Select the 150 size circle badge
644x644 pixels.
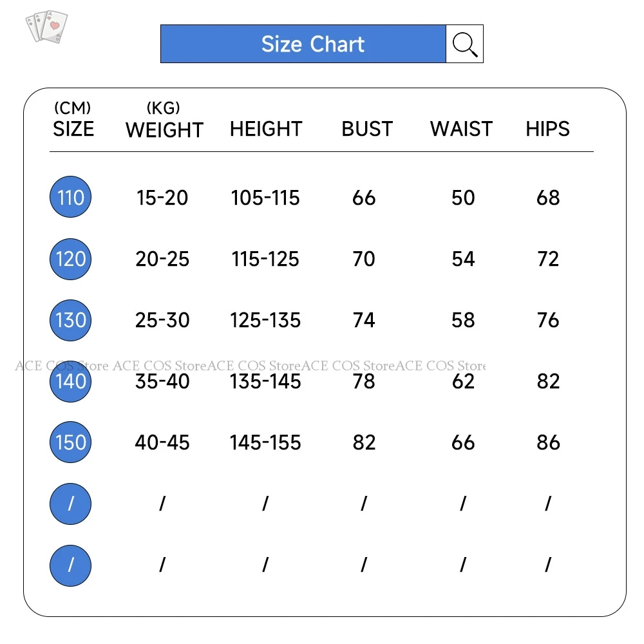tap(71, 442)
